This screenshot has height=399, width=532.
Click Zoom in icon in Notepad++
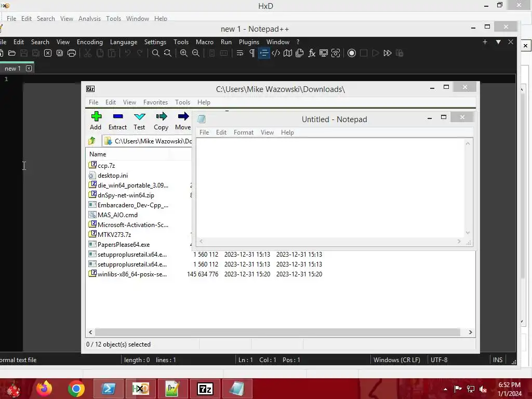[184, 53]
